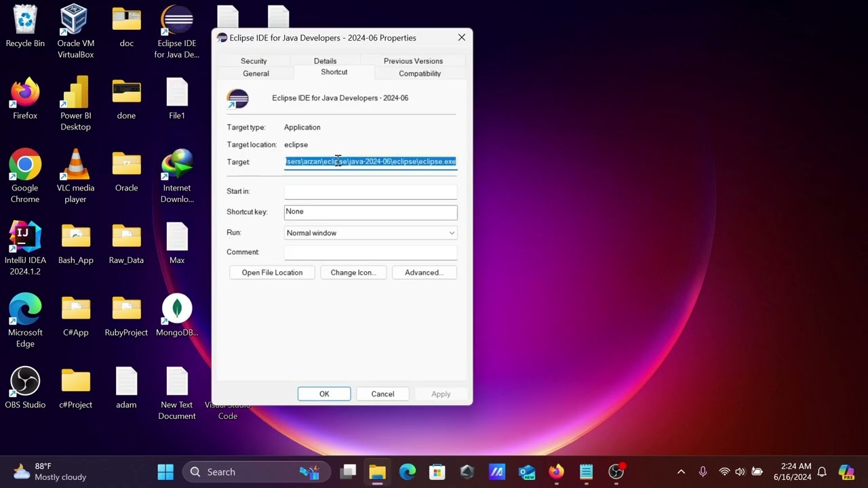Open Copilot from the taskbar corner
The image size is (868, 488).
pos(846,472)
